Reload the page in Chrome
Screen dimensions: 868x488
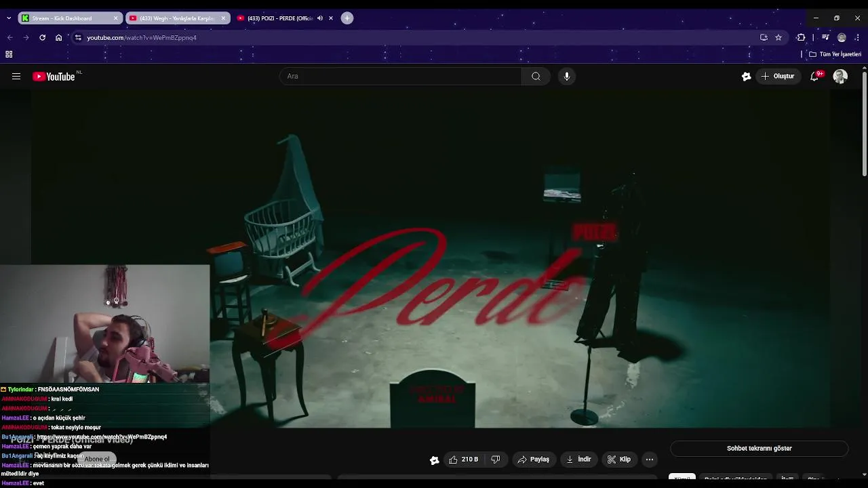coord(42,37)
